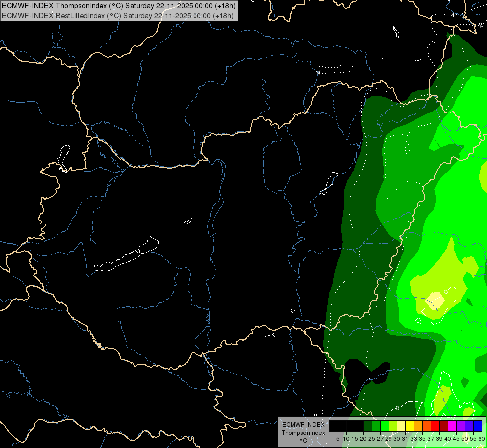The height and width of the screenshot is (448, 487).
Task: Click the orange-red 35–37 legend swatch
Action: pyautogui.click(x=427, y=426)
